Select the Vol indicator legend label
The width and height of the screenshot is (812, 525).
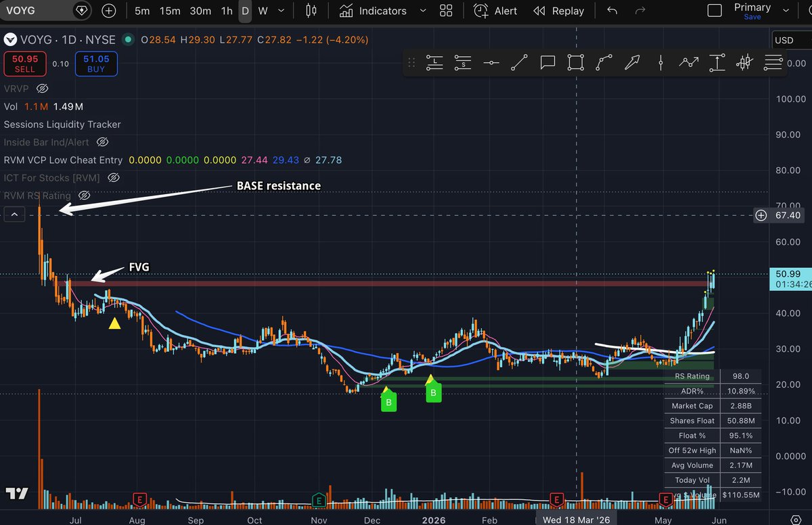tap(11, 107)
